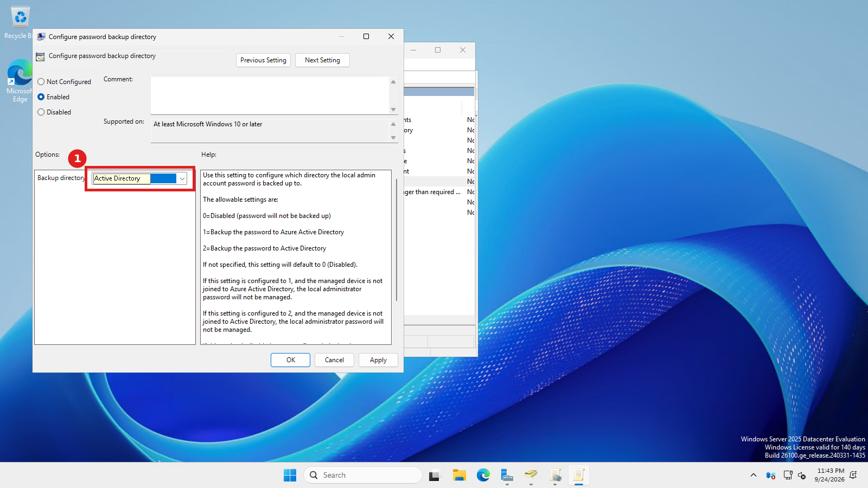Screen dimensions: 868x488
Task: Click the 'ger than required ...' row in the background window
Action: click(x=439, y=192)
